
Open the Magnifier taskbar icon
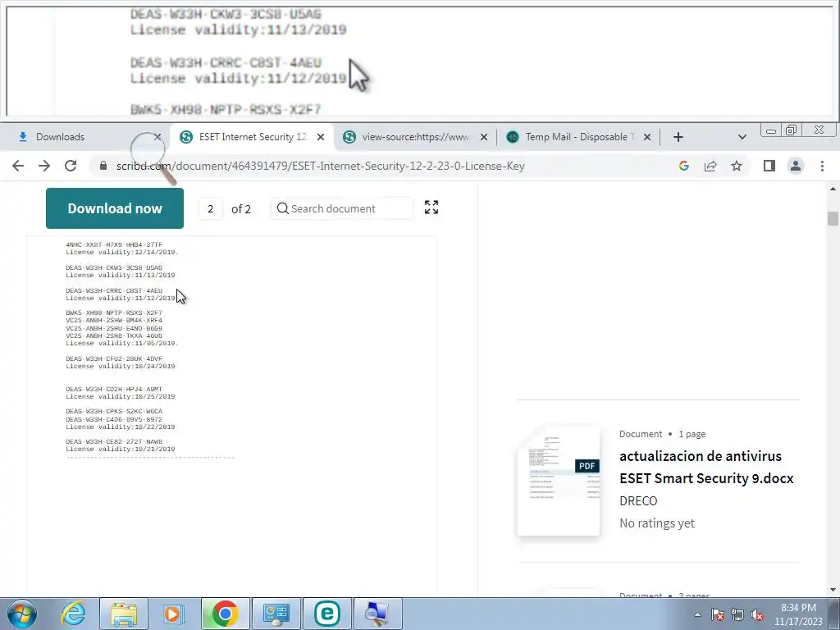(x=377, y=614)
